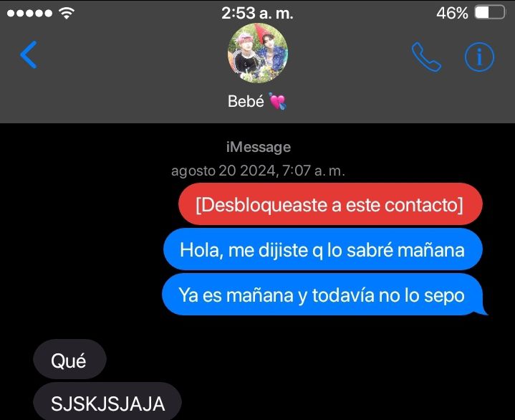Open contact details via info icon

(x=479, y=57)
